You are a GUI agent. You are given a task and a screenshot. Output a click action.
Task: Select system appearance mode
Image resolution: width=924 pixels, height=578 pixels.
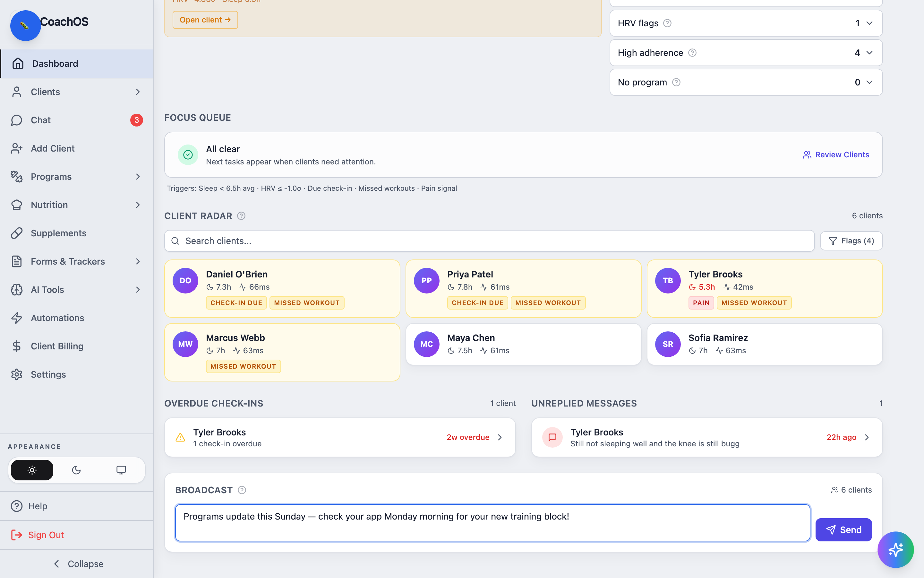[121, 470]
